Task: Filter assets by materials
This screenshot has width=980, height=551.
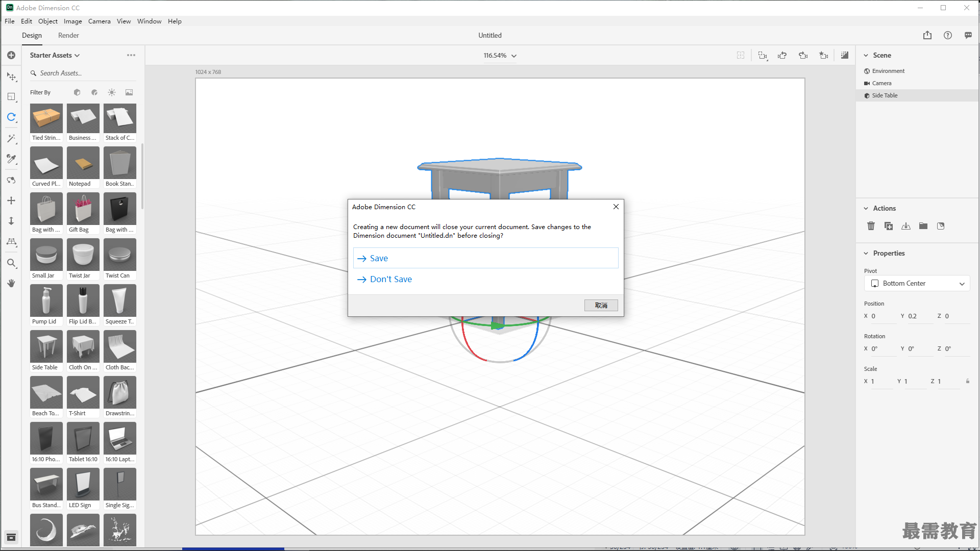Action: pos(94,92)
